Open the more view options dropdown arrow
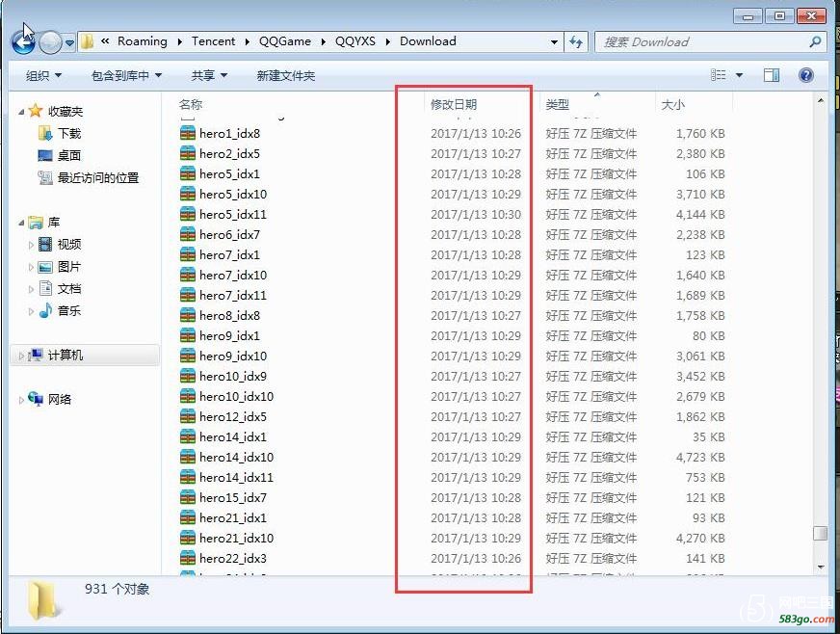Viewport: 840px width, 634px height. click(739, 75)
